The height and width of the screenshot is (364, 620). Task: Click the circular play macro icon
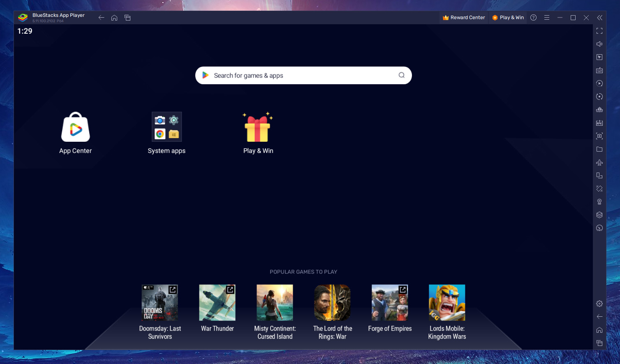coord(599,83)
